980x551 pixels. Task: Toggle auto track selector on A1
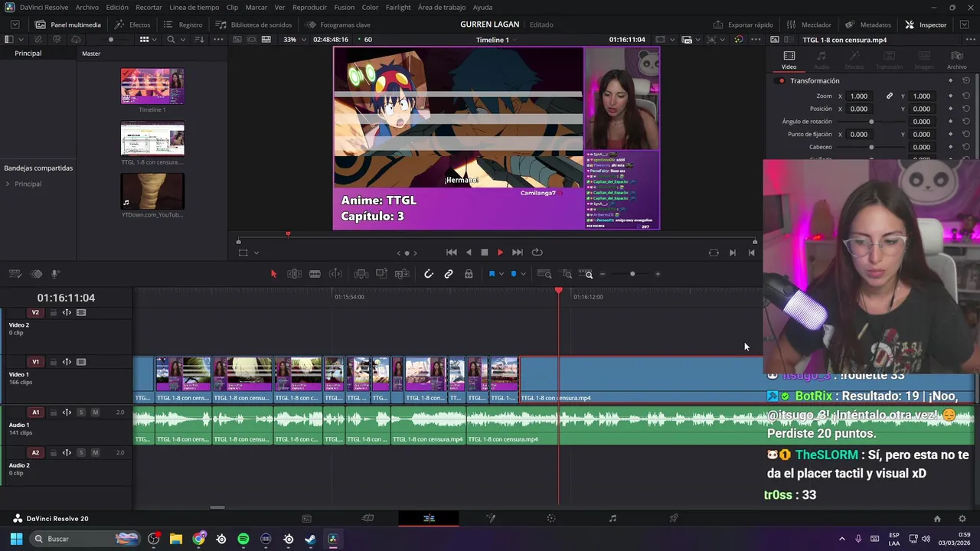click(67, 412)
